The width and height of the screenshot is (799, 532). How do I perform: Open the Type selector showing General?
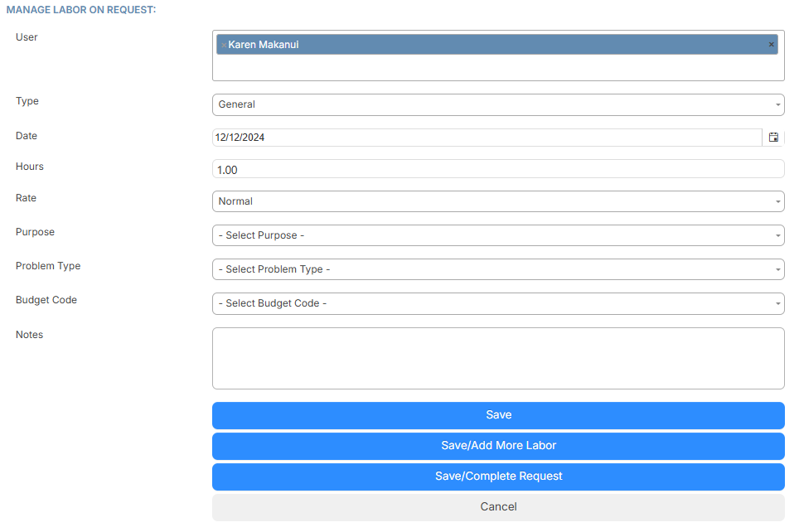(x=497, y=104)
